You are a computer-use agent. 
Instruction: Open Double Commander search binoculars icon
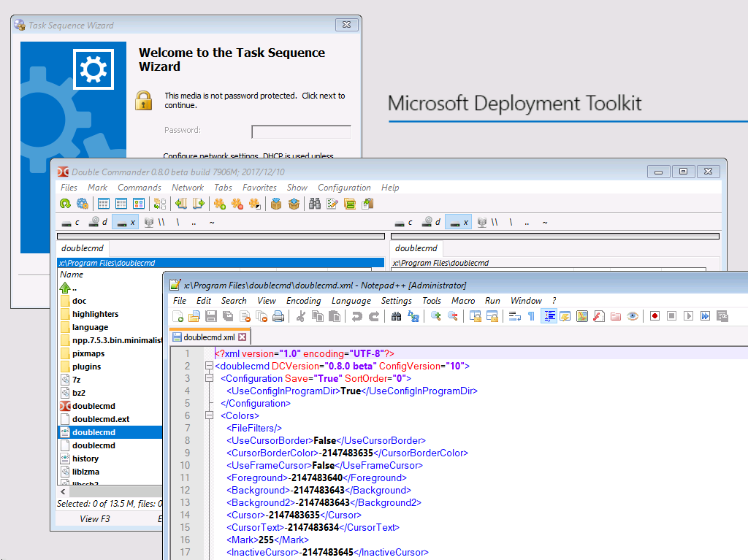coord(315,204)
